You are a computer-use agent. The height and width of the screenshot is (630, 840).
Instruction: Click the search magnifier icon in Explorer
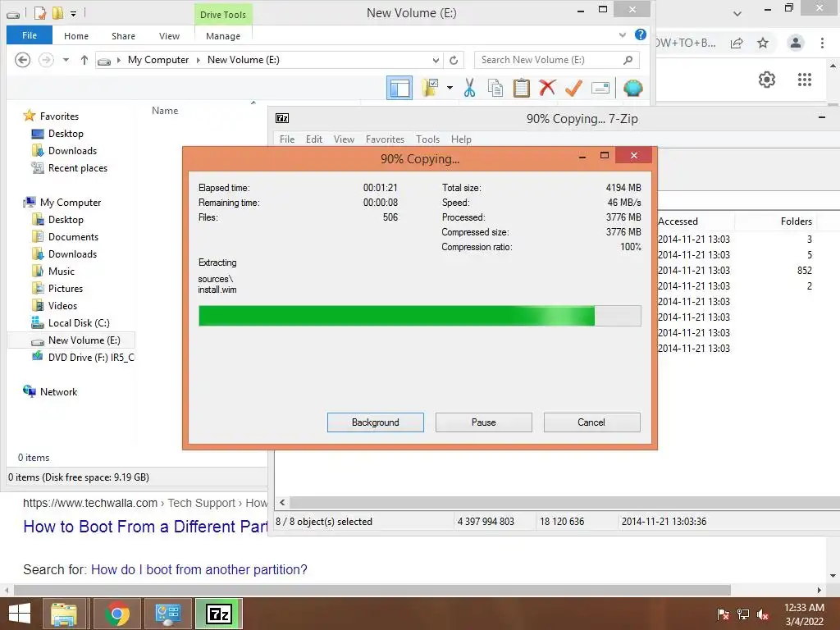[x=628, y=60]
